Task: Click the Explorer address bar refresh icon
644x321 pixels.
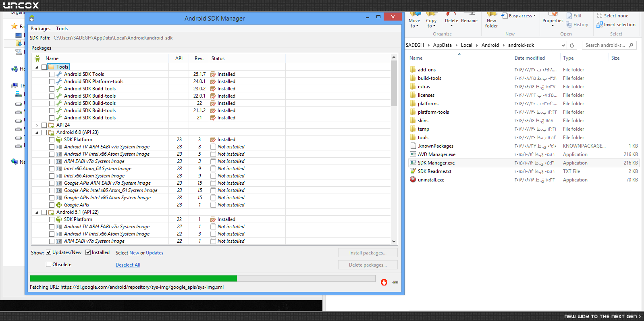Action: [572, 45]
